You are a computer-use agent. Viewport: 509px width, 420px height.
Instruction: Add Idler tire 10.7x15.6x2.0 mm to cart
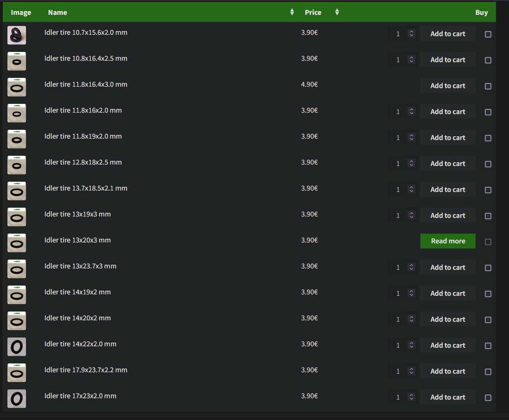[x=448, y=34]
